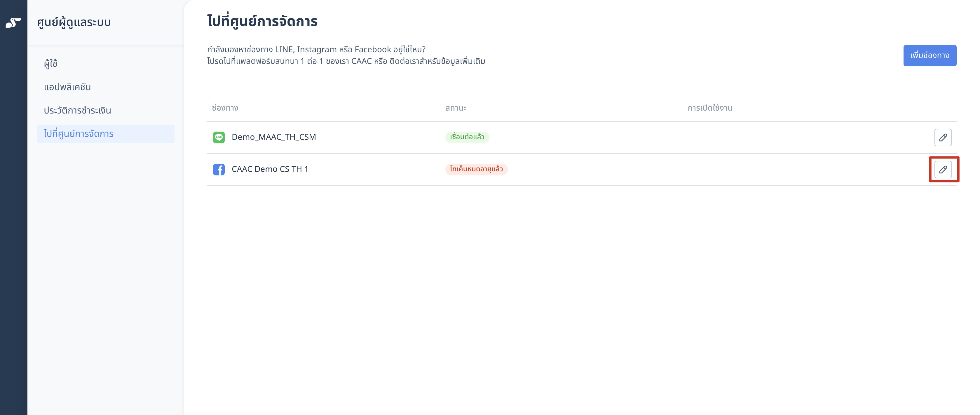Viewport: 980px width, 415px height.
Task: Select ไปที่ศูนย์การจัดการ in the sidebar
Action: pyautogui.click(x=105, y=134)
